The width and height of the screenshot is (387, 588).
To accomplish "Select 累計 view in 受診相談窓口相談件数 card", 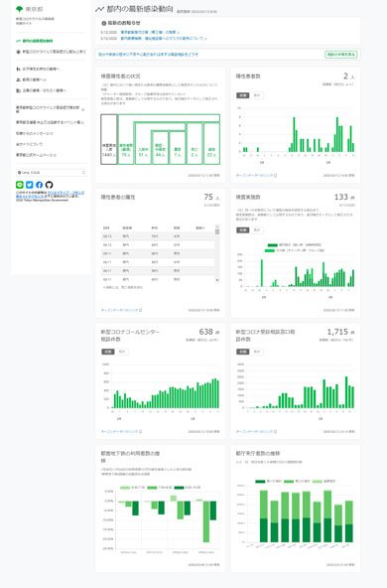I will click(x=257, y=352).
